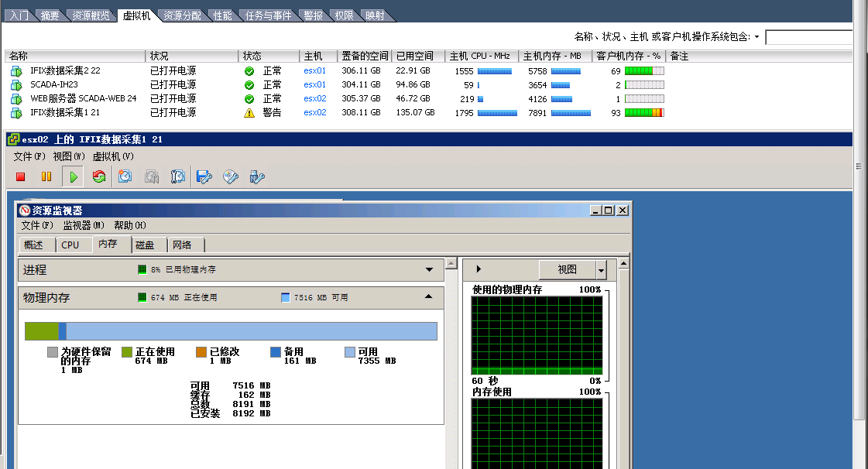Click console window title icon for esx02
The image size is (868, 469).
coord(14,139)
